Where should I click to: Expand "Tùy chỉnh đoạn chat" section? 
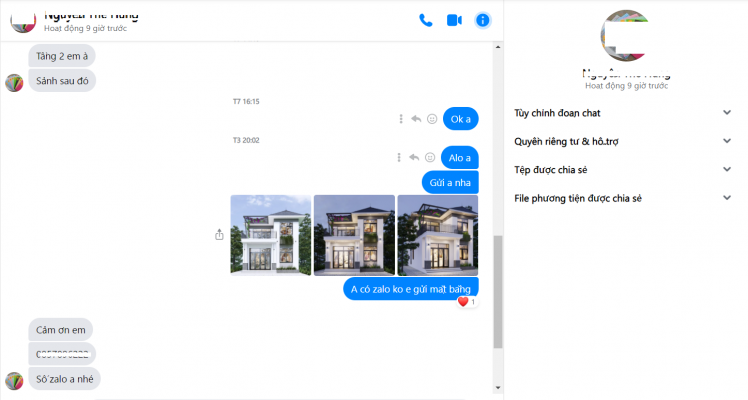pyautogui.click(x=622, y=113)
